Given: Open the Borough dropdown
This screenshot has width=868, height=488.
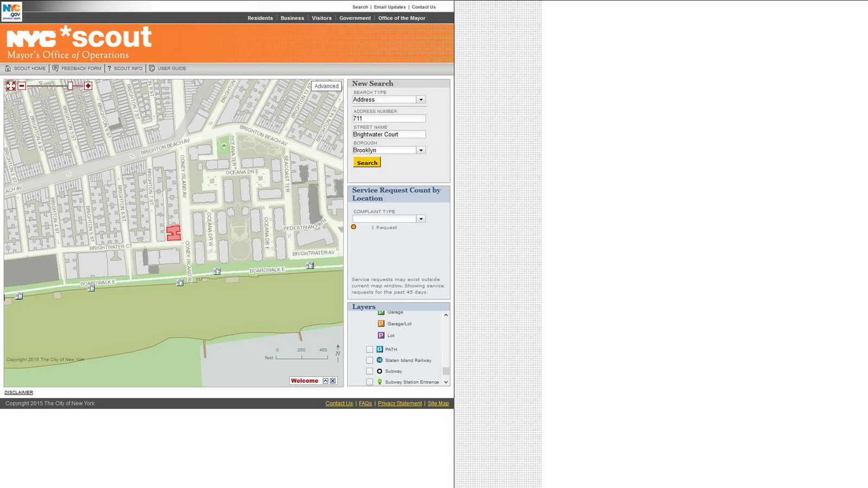Looking at the screenshot, I should point(420,150).
